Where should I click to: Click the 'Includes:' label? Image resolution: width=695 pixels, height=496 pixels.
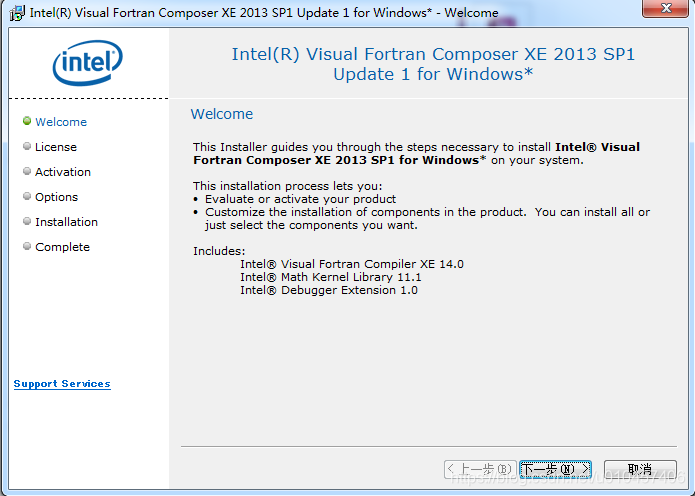219,251
